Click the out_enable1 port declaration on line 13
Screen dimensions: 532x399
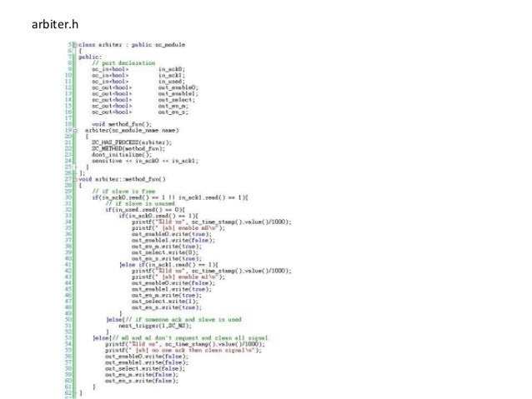pos(145,93)
